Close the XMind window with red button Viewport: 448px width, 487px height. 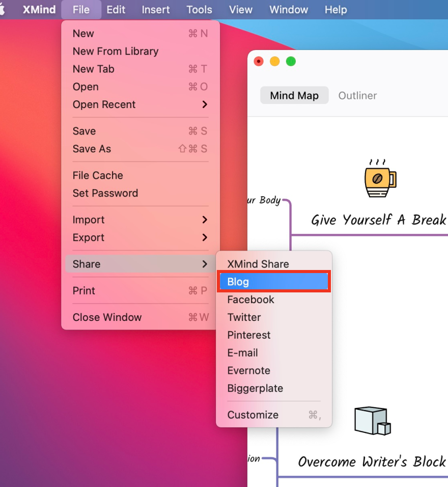[258, 61]
